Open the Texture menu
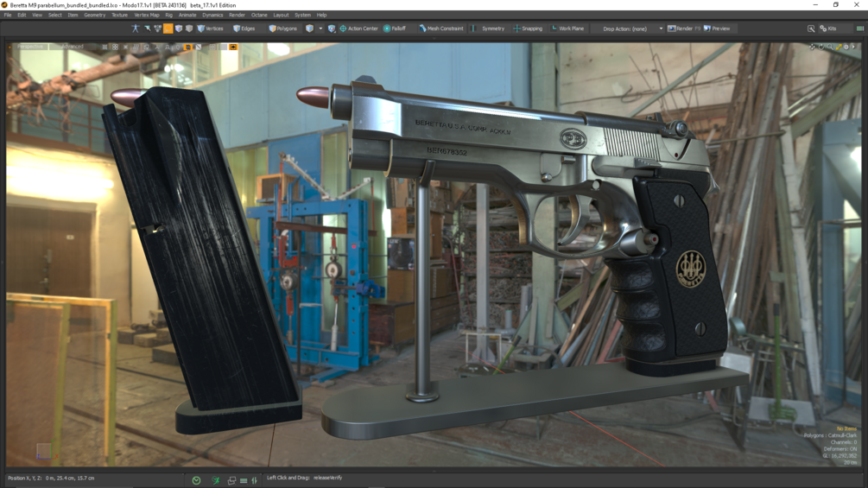868x488 pixels. 119,15
